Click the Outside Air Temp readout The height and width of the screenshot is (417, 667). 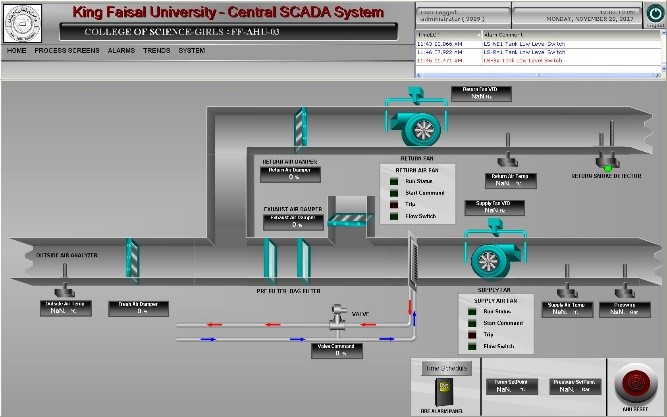[x=66, y=308]
